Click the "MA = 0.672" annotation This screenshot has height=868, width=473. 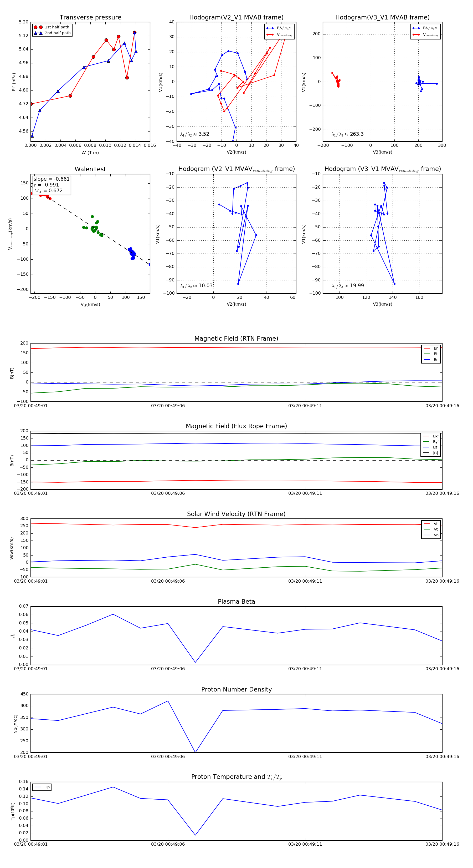tap(48, 191)
